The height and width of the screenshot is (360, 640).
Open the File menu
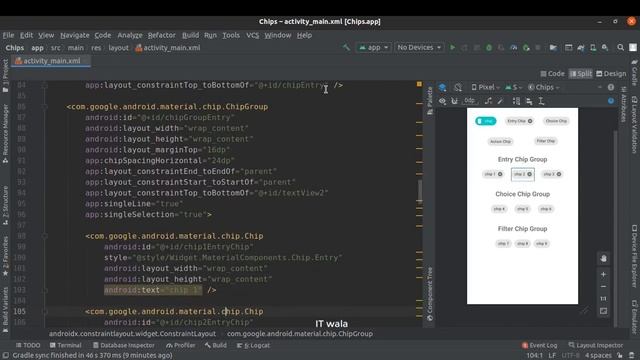pos(8,35)
